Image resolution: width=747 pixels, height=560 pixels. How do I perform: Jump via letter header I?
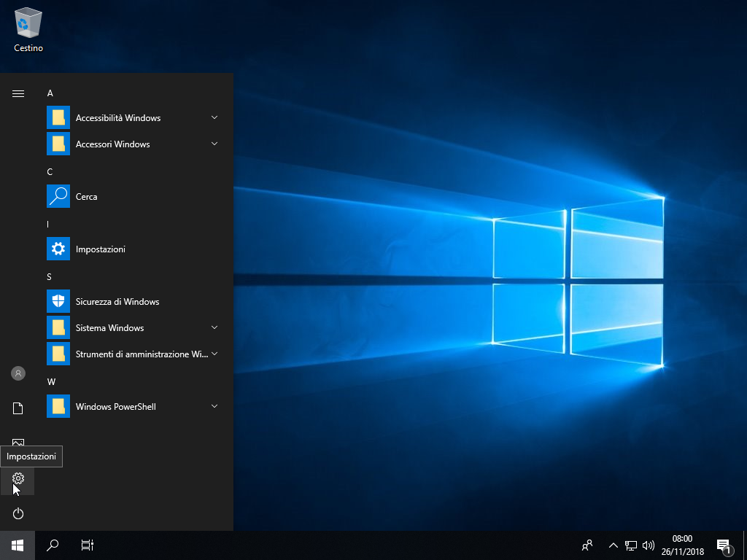(x=47, y=225)
